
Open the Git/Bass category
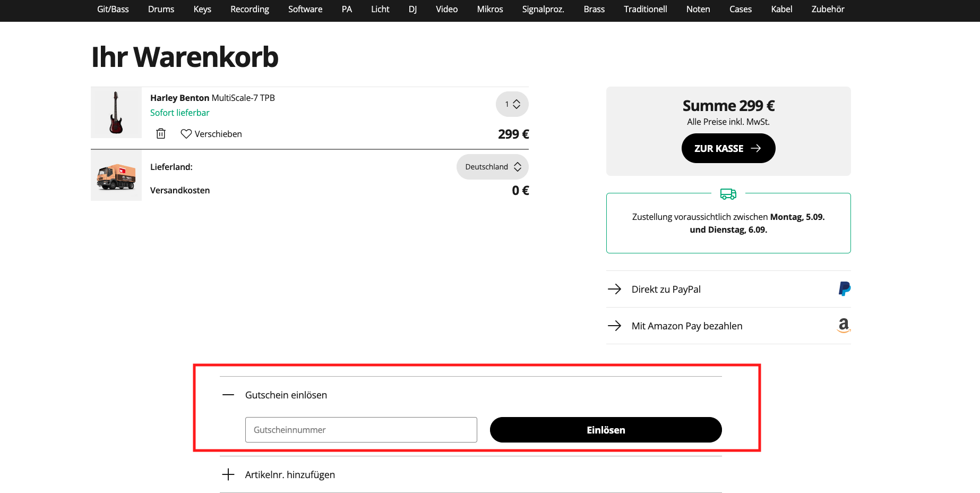click(x=113, y=9)
